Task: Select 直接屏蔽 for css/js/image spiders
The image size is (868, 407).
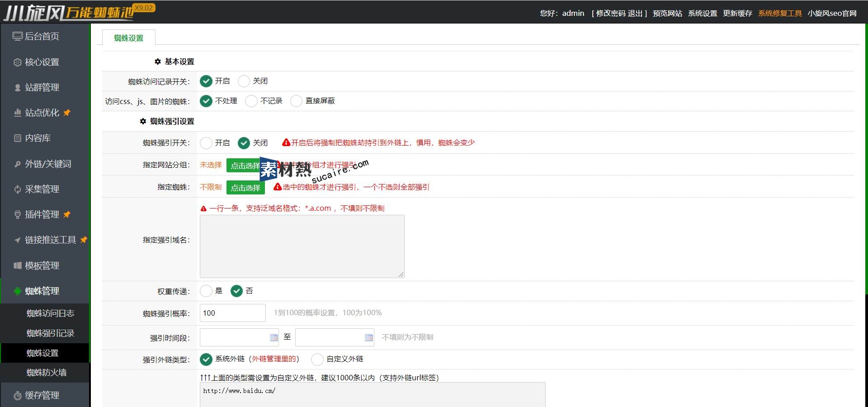Action: click(x=296, y=101)
